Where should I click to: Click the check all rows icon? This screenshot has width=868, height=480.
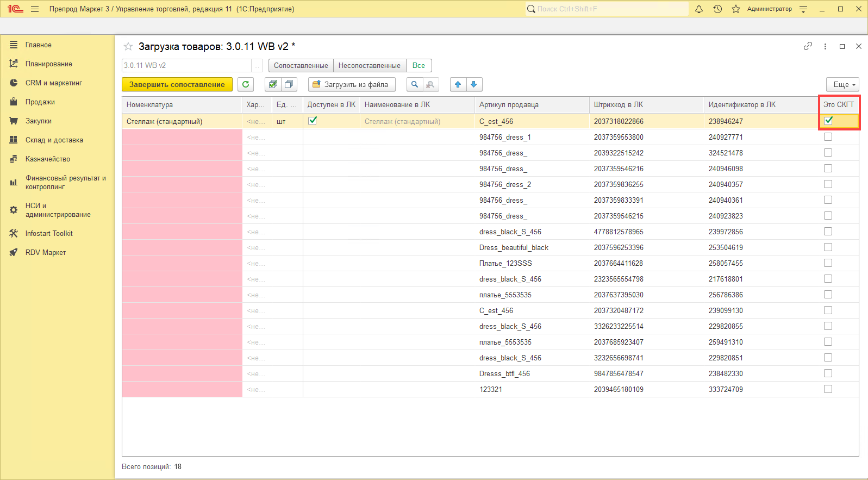[273, 84]
